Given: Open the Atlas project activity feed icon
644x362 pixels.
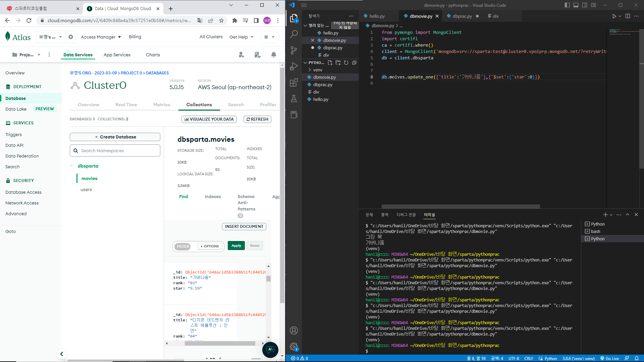Looking at the screenshot, I should pyautogui.click(x=258, y=55).
